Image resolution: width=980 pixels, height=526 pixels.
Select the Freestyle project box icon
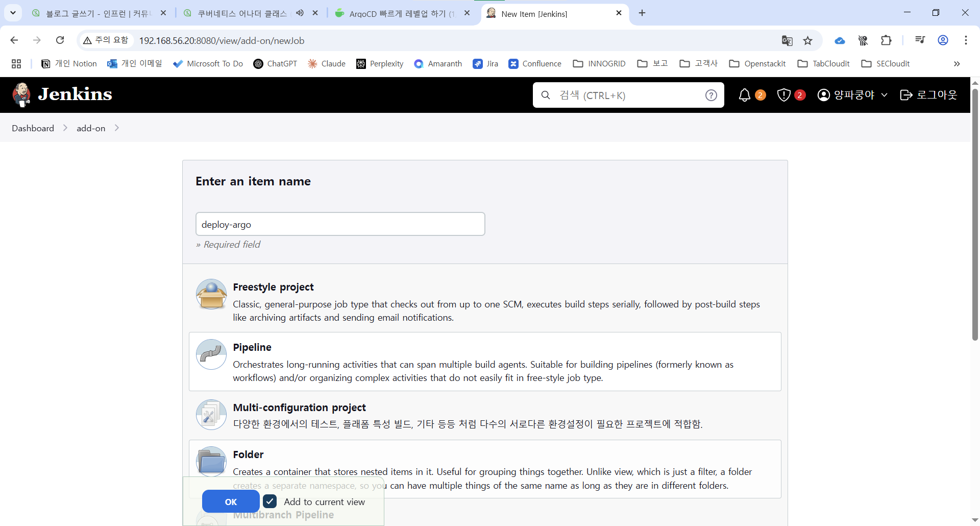point(211,294)
